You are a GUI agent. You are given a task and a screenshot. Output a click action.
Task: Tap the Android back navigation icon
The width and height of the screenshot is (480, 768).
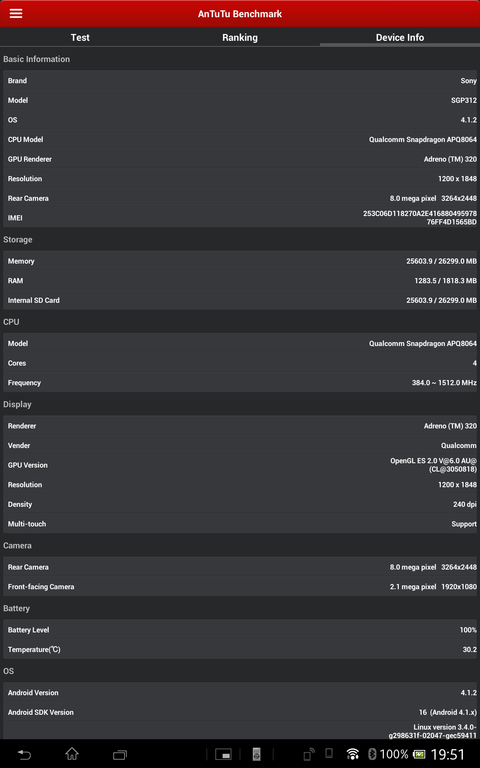(x=24, y=754)
